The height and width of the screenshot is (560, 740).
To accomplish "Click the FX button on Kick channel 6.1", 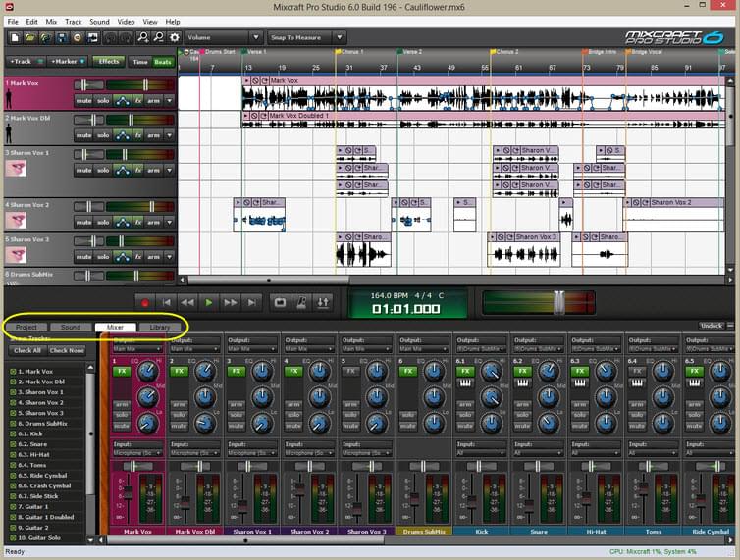I will click(465, 372).
